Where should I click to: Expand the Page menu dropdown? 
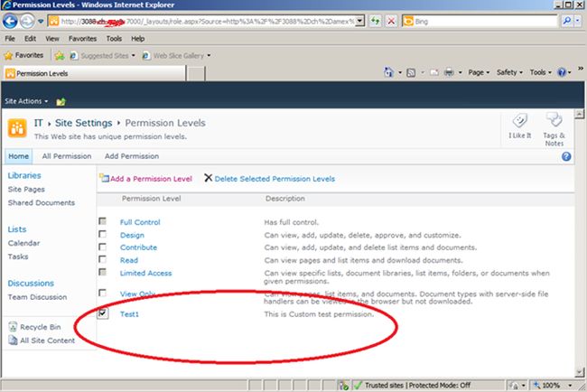pyautogui.click(x=479, y=72)
